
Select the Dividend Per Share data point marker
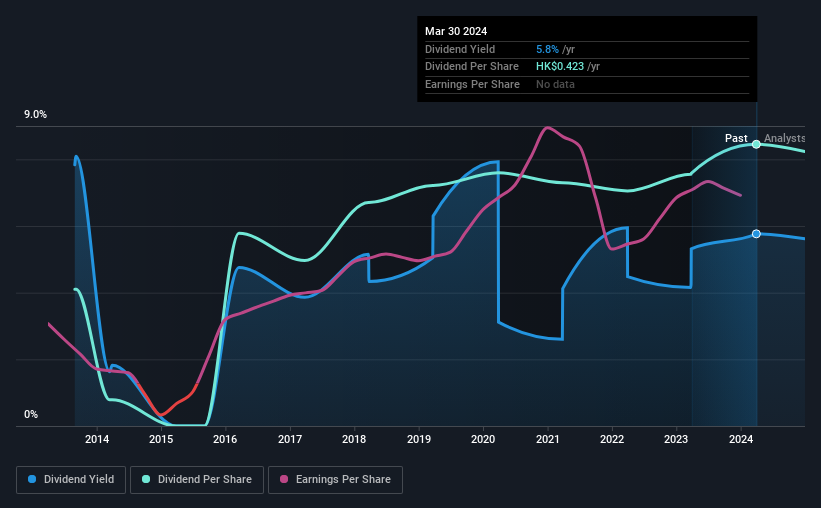pos(756,144)
